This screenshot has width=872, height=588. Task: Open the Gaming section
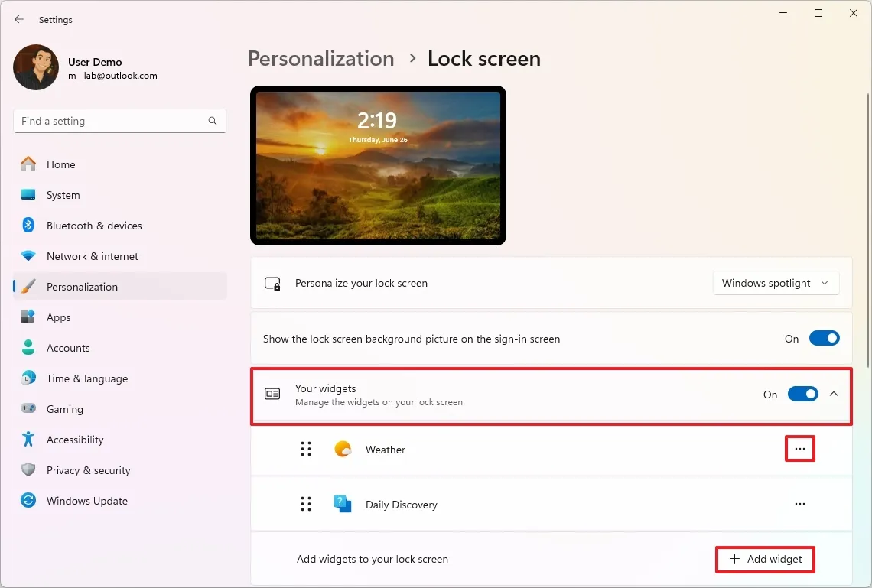click(x=65, y=409)
